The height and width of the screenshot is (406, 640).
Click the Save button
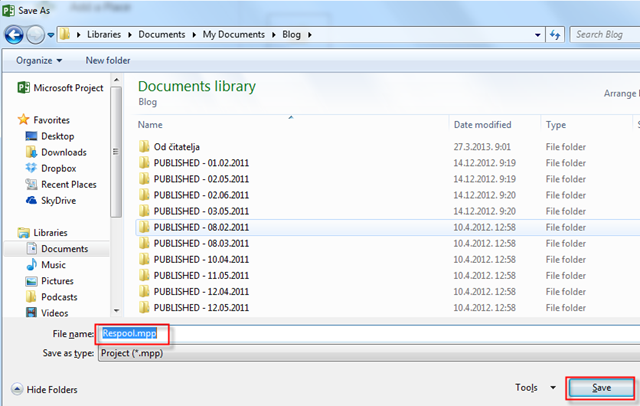point(601,387)
